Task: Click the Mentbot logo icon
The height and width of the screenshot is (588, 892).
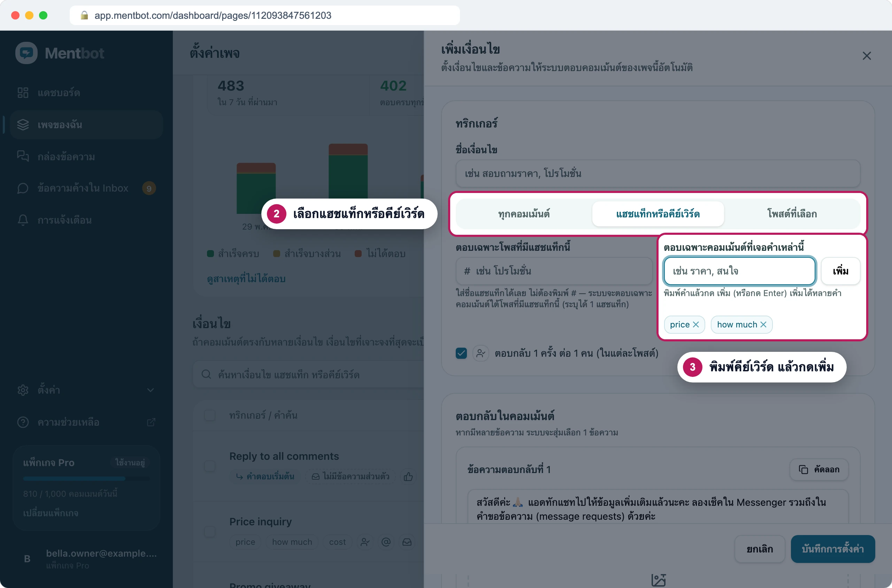Action: [26, 53]
